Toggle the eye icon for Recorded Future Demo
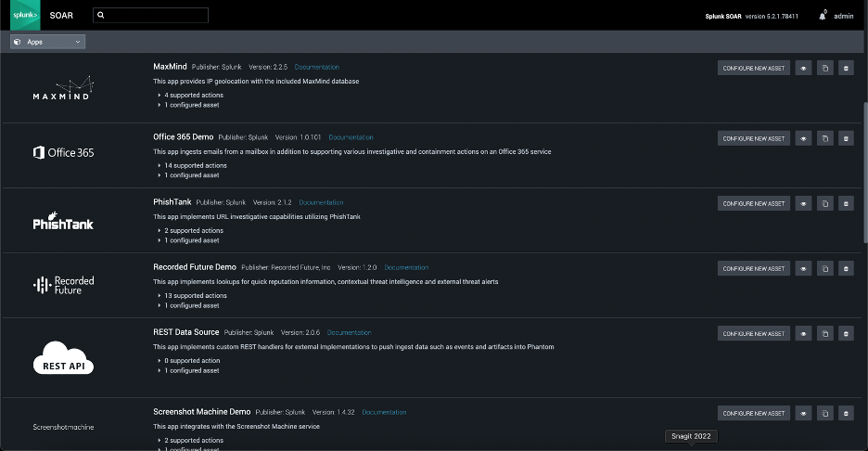This screenshot has width=868, height=451. coord(803,269)
